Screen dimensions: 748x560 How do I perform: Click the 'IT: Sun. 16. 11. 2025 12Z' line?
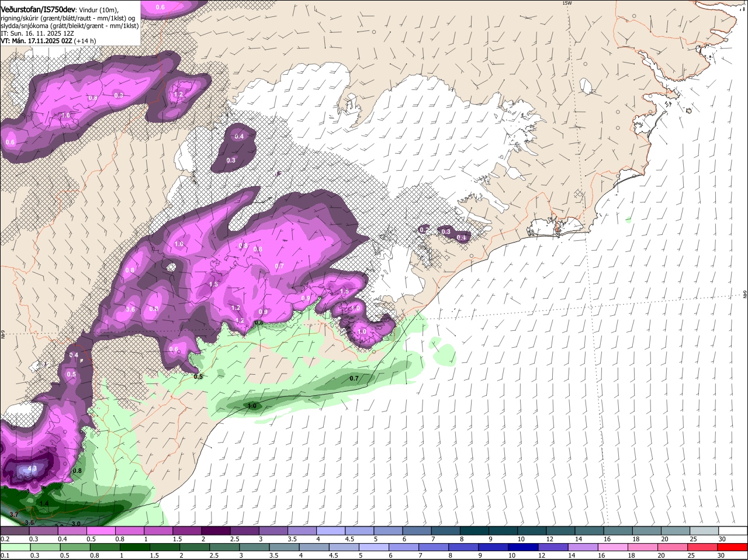click(x=37, y=33)
